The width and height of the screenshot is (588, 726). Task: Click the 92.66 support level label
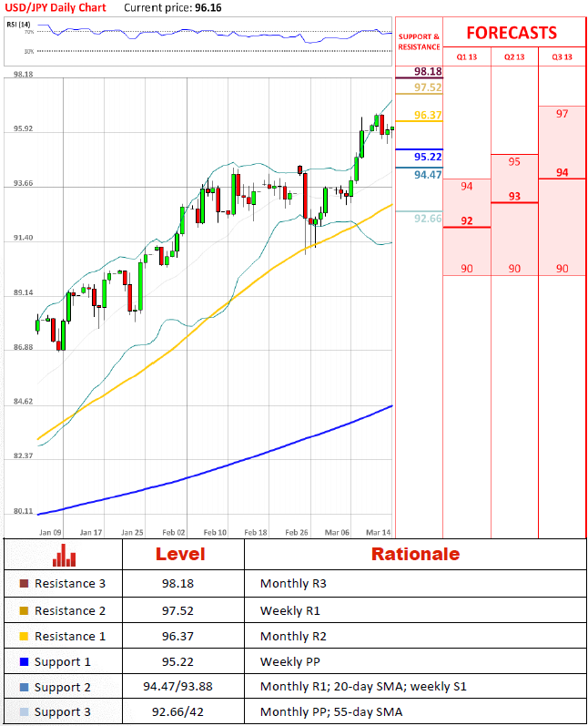tap(428, 218)
